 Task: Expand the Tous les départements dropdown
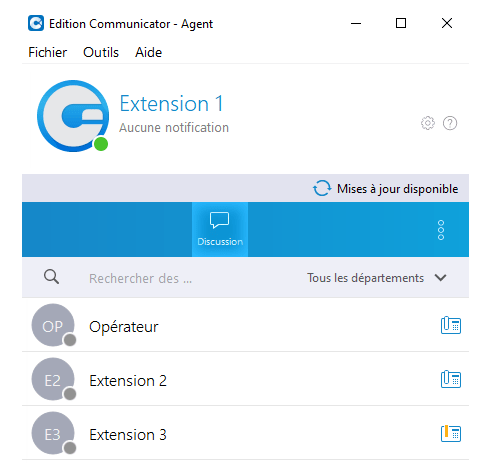377,278
